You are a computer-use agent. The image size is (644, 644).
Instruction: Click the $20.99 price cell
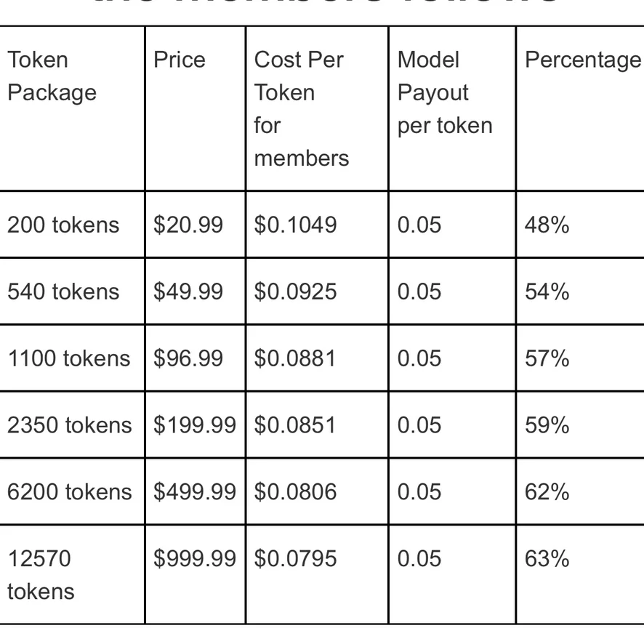coord(188,225)
